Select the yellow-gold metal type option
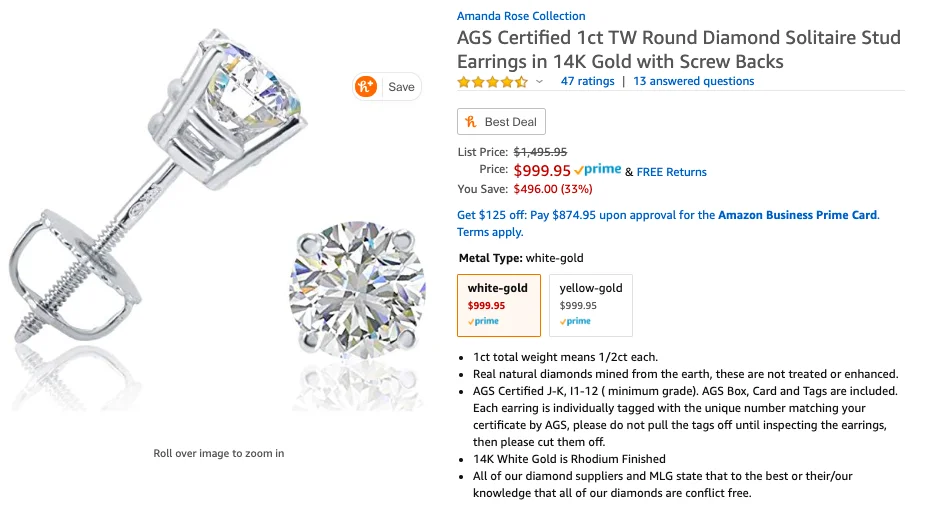The height and width of the screenshot is (511, 936). 590,305
